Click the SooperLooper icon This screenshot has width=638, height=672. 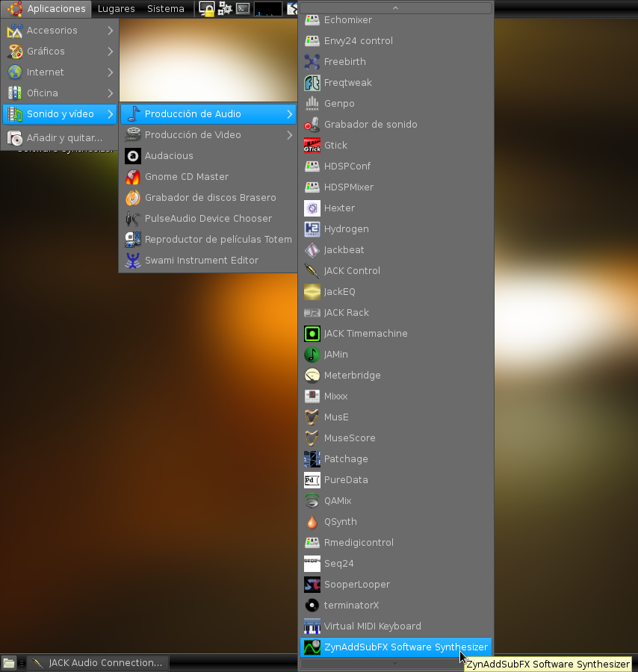tap(312, 585)
